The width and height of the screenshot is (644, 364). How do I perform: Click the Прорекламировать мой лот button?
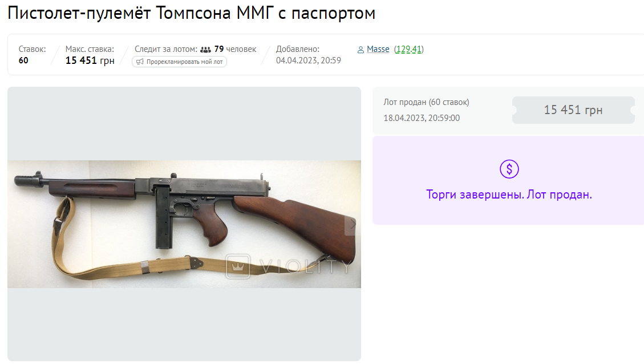[180, 62]
